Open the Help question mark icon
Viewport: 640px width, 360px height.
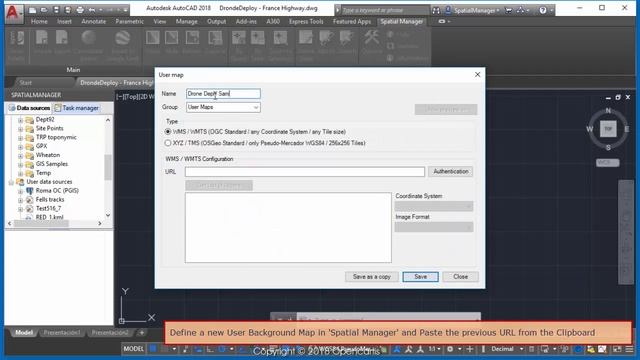coord(542,11)
